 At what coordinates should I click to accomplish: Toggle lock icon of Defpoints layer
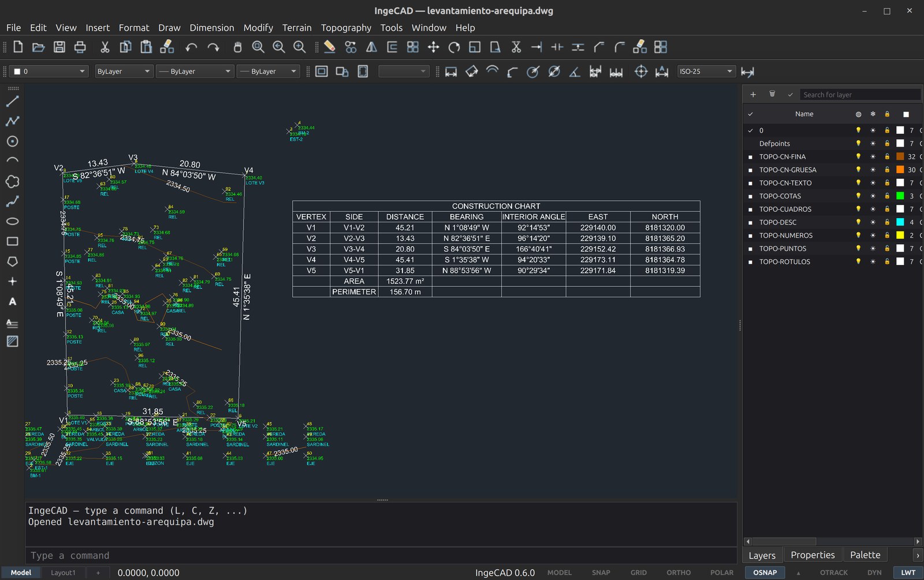click(887, 143)
